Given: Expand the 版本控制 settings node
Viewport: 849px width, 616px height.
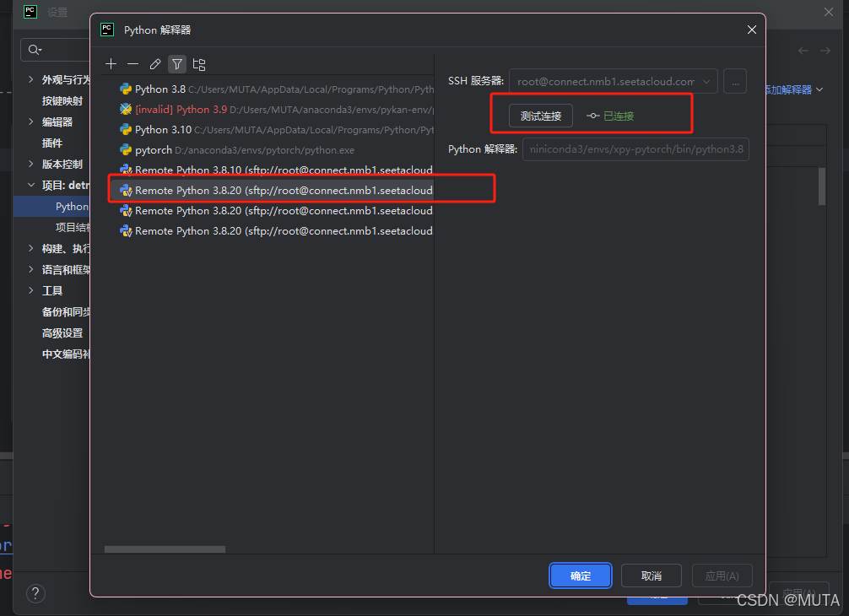Looking at the screenshot, I should pos(31,164).
